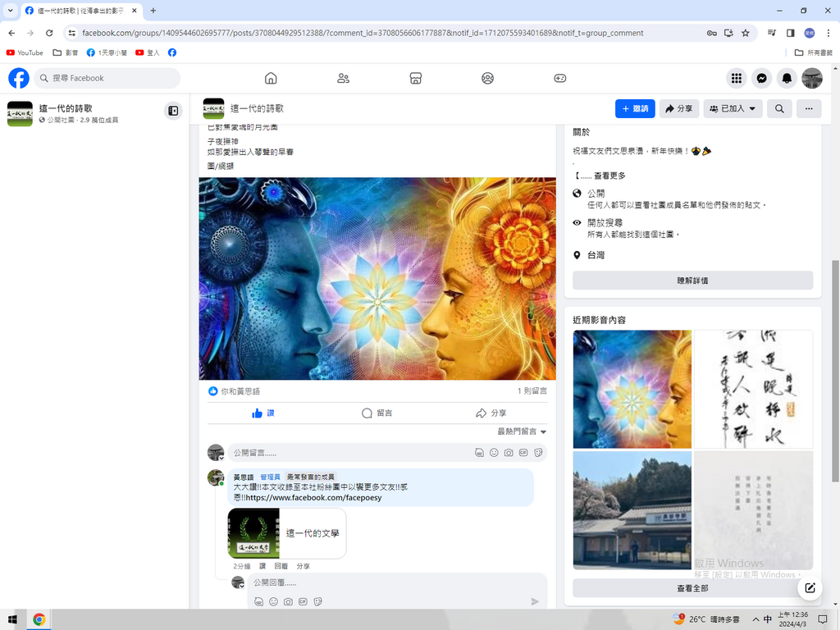The image size is (840, 630).
Task: Open the Groups tab in top navigation
Action: pos(487,78)
